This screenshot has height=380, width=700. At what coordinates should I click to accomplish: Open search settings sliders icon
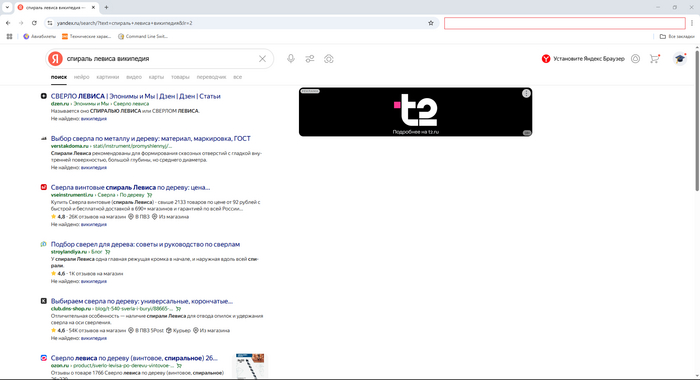310,59
